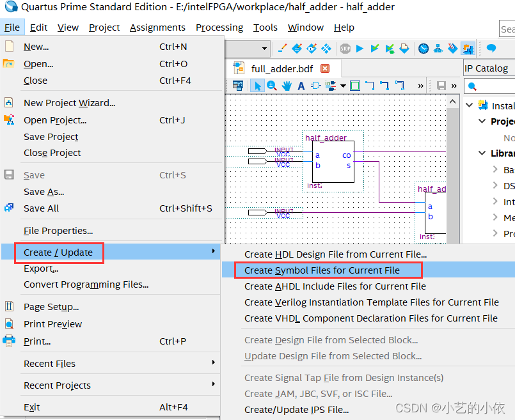Screen dimensions: 515x420
Task: Open the Processing menu
Action: (x=219, y=27)
